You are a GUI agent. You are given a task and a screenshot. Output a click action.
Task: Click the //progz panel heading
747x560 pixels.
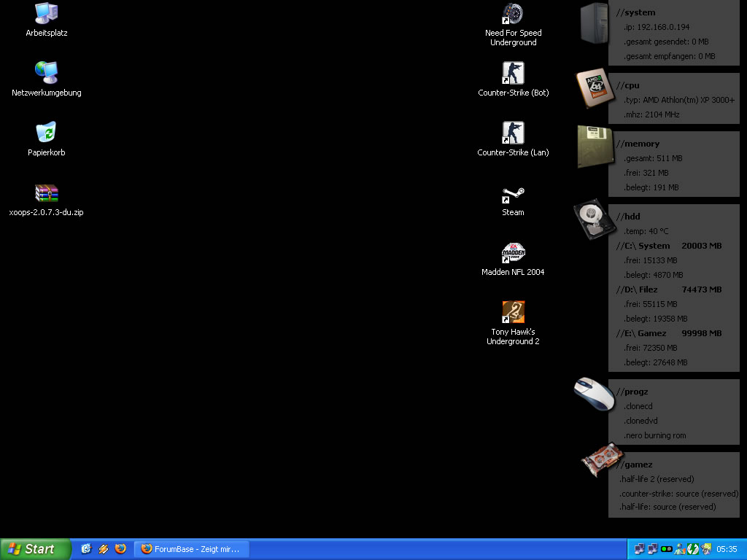click(632, 392)
